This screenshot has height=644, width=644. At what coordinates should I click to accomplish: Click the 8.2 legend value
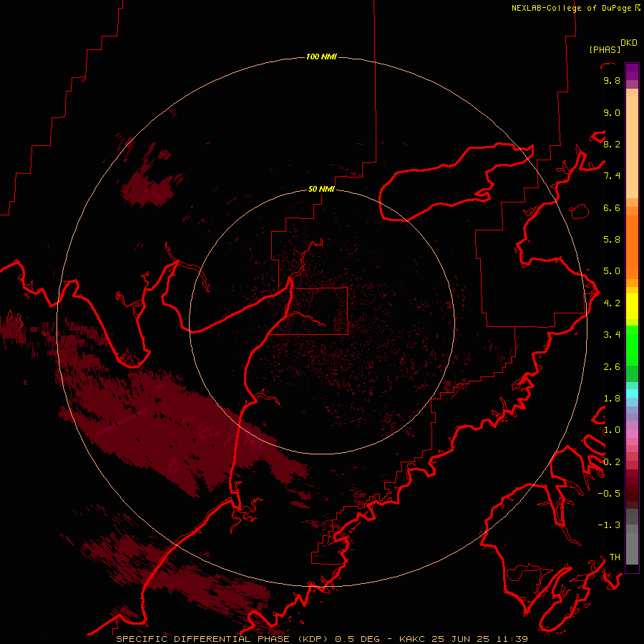tap(612, 144)
